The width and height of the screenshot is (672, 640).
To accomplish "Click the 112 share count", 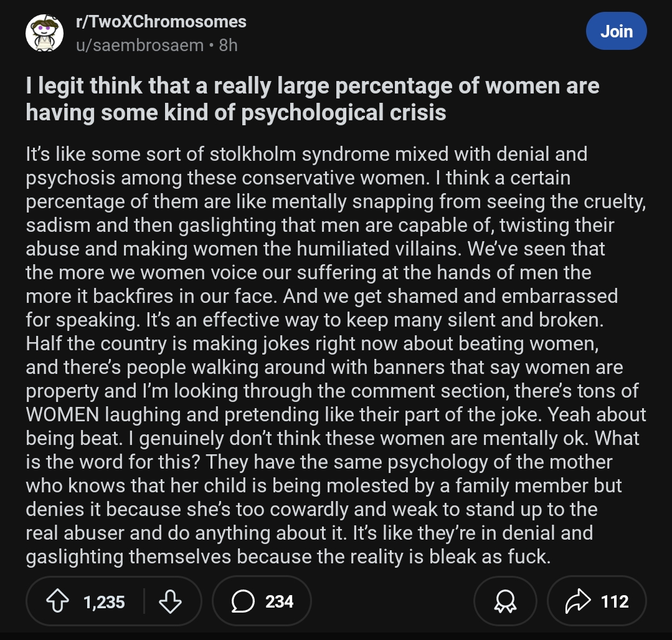I will click(x=615, y=602).
